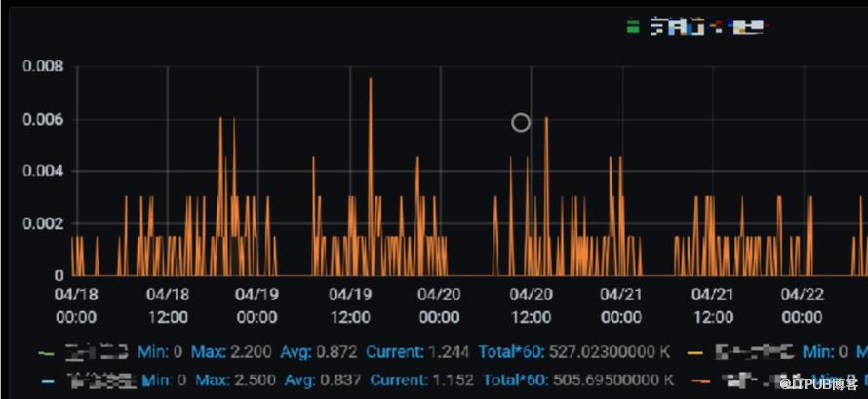868x399 pixels.
Task: Click the Total*60 505.69500000 K value
Action: tap(578, 379)
